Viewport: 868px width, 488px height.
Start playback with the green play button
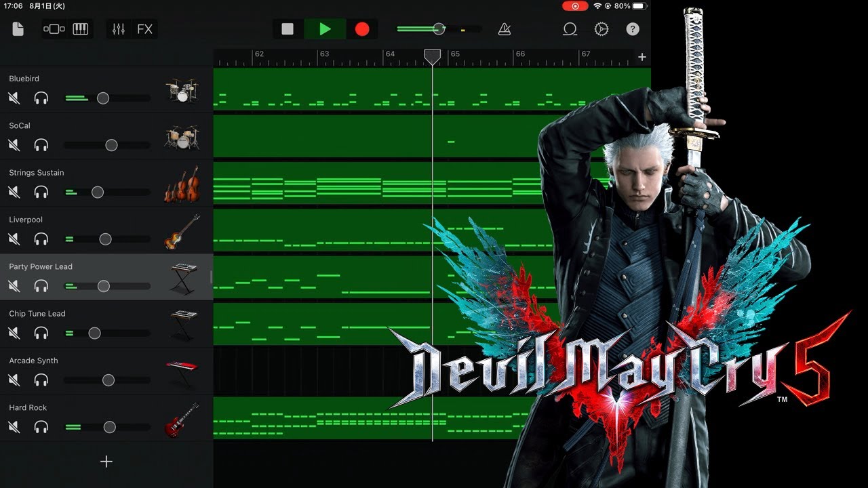point(325,29)
